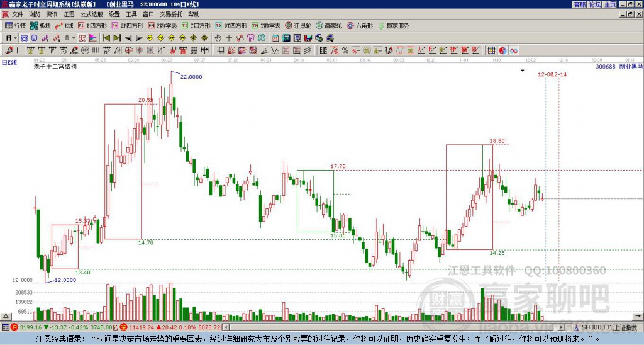This screenshot has height=345, width=644.
Task: Click the horizontal scrollbar right arrow
Action: [561, 327]
